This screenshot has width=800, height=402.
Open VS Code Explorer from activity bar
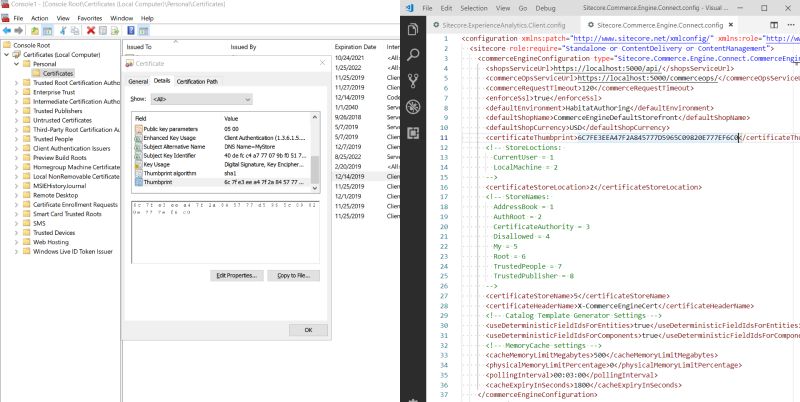coord(413,30)
